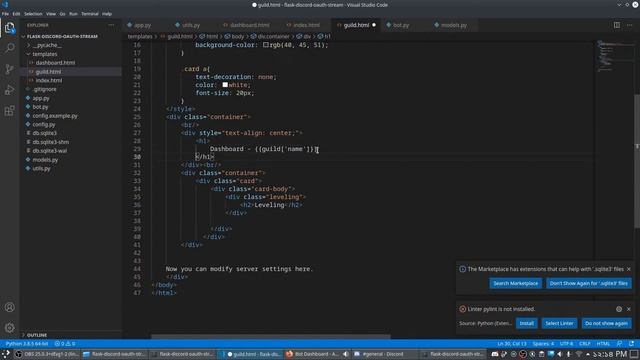
Task: Collapse the FLASK-DISCORD-OAUTH-STREAM folder
Action: [x=62, y=36]
